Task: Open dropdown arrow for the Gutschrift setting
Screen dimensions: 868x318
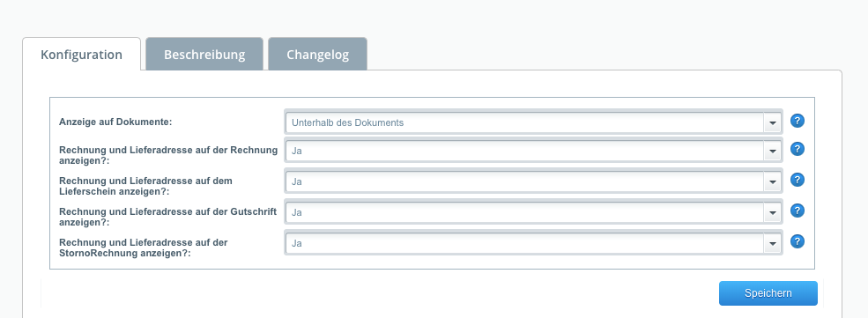Action: pyautogui.click(x=772, y=212)
